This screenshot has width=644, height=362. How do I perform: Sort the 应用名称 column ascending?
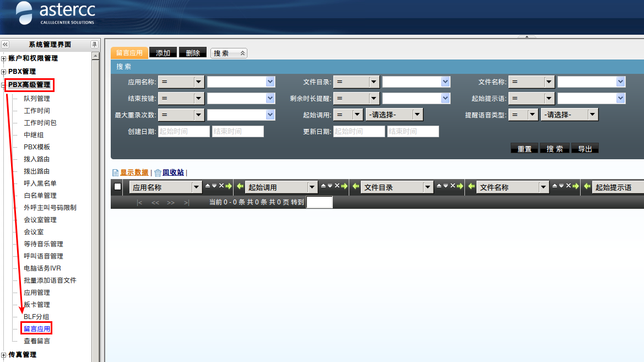[208, 186]
